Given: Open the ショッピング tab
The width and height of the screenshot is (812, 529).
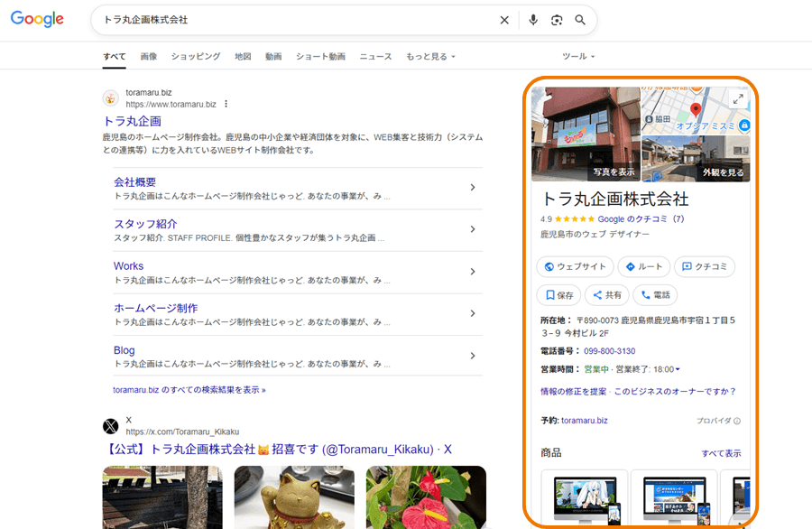Looking at the screenshot, I should (196, 57).
